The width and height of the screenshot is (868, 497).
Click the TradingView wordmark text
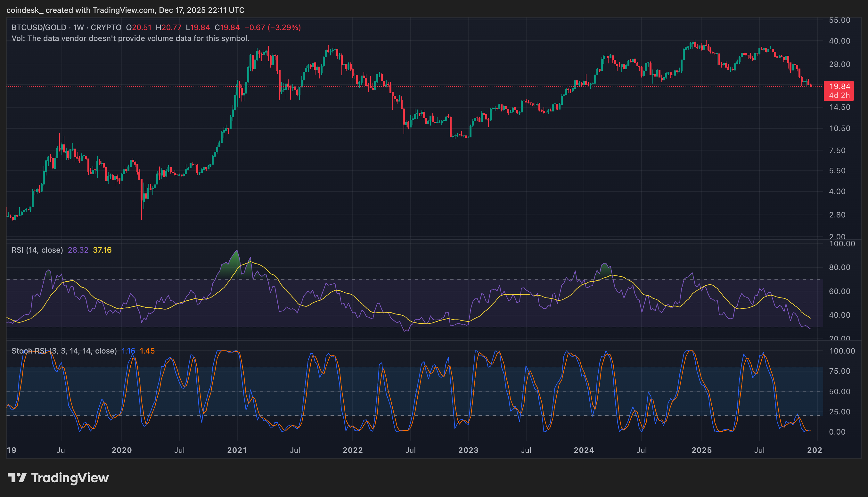(x=70, y=477)
